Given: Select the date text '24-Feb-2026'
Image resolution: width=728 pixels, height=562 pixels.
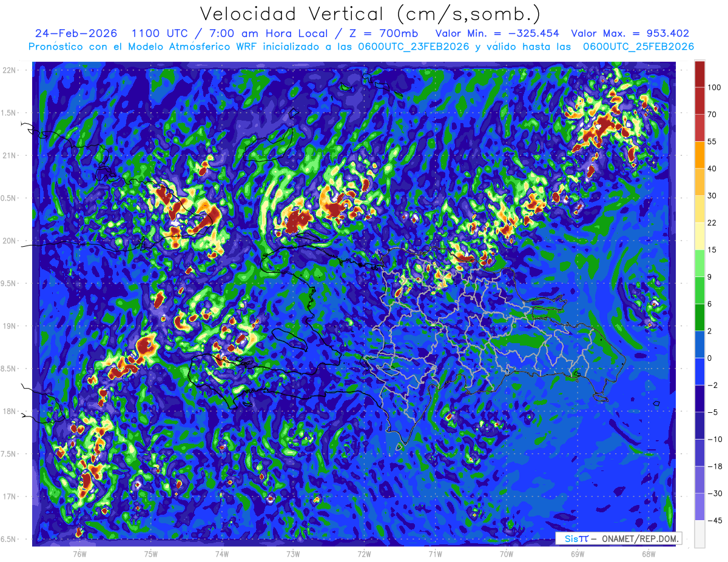Looking at the screenshot, I should pyautogui.click(x=76, y=33).
